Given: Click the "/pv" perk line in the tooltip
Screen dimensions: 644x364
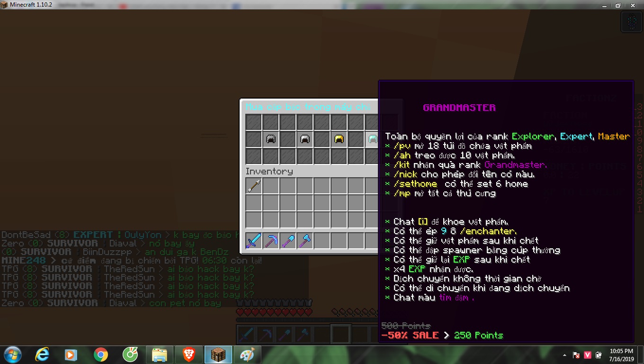Looking at the screenshot, I should pyautogui.click(x=458, y=146).
